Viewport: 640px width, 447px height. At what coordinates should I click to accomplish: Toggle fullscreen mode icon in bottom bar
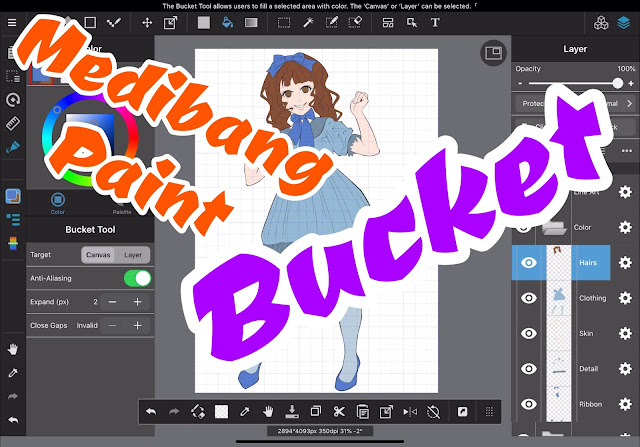[462, 412]
